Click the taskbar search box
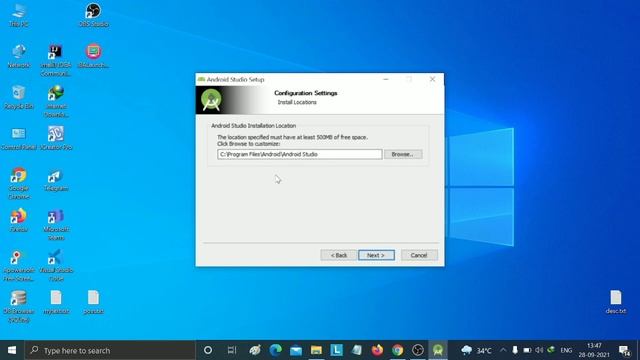Viewport: 640px width, 360px height. [110, 350]
